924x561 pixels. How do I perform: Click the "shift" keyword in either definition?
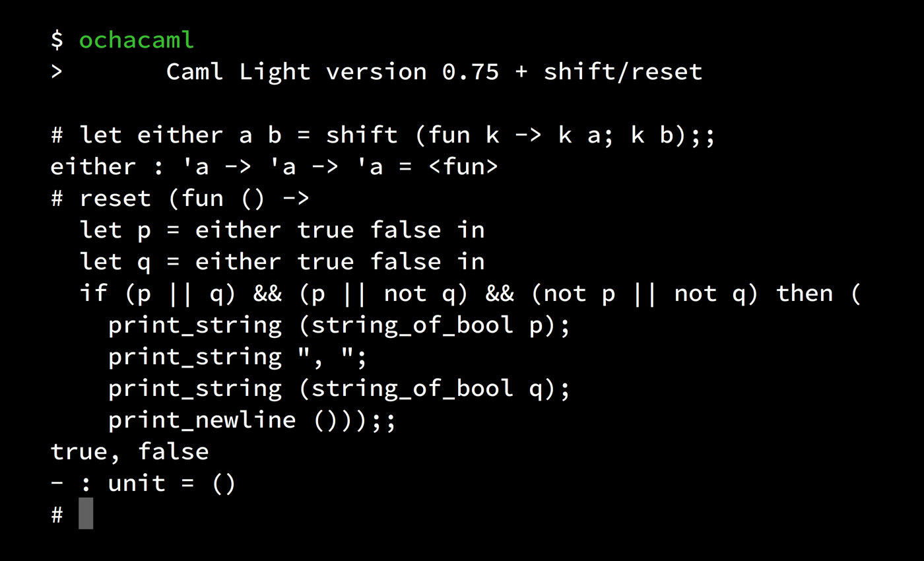click(362, 135)
